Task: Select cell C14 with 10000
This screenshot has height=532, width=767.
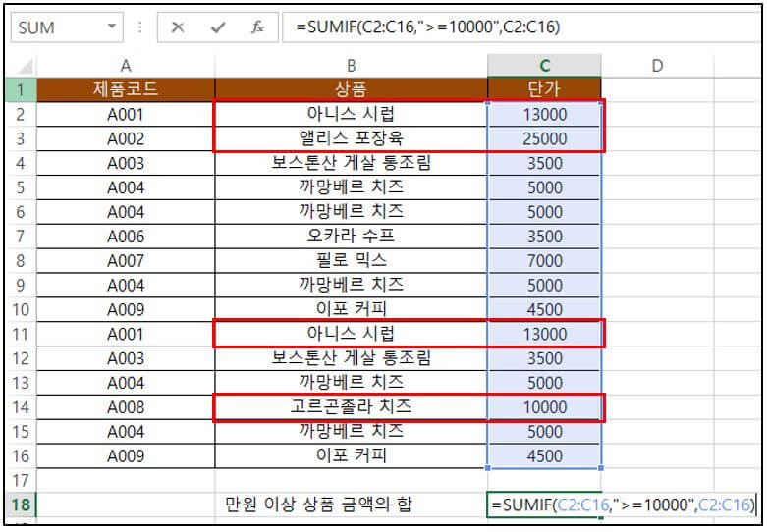Action: point(544,407)
